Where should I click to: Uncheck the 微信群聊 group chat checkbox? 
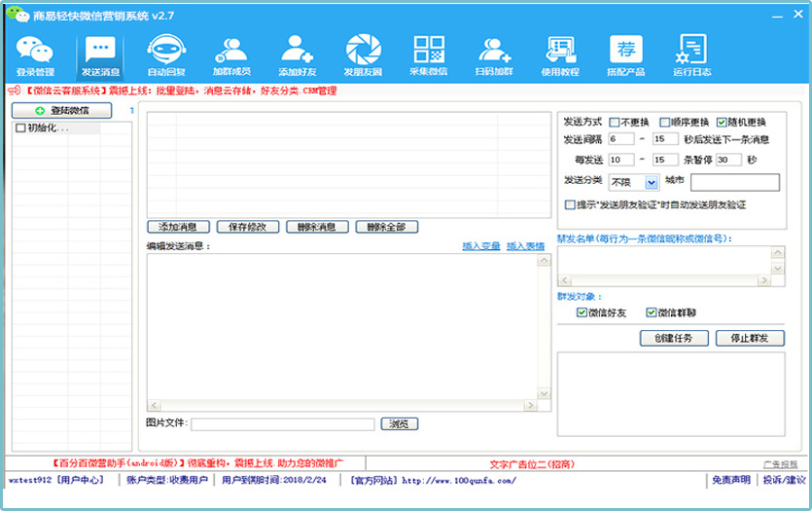(x=651, y=312)
